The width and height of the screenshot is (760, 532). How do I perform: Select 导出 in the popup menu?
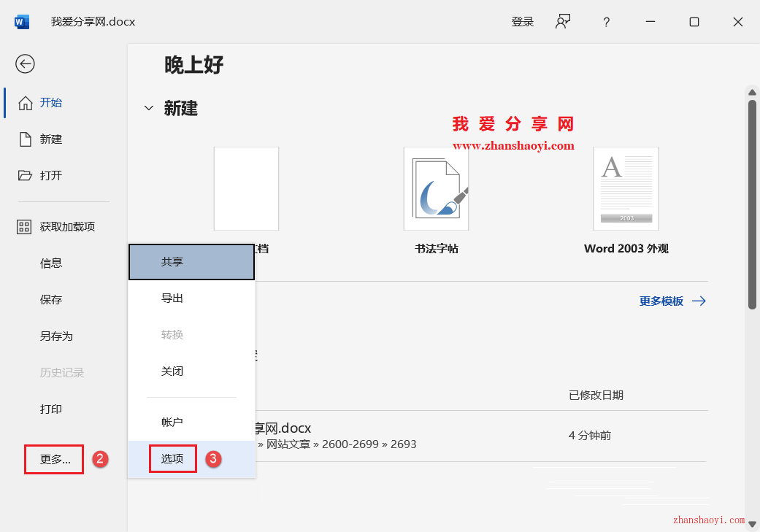pos(191,298)
